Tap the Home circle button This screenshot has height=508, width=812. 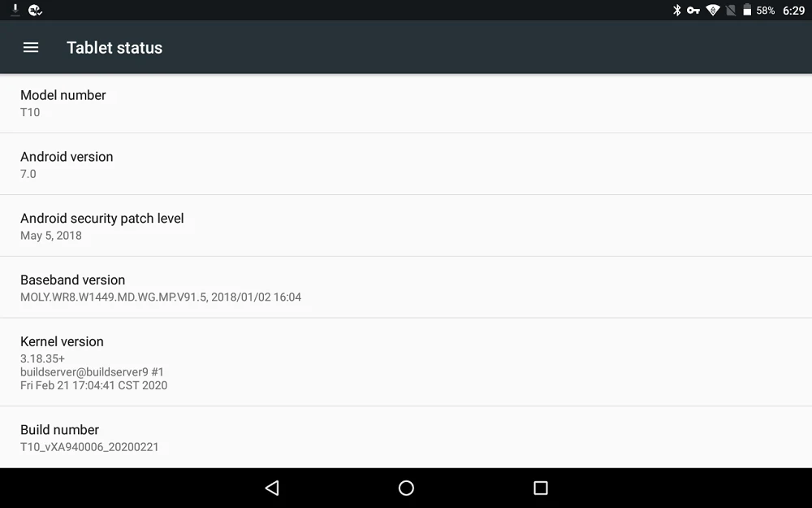coord(406,488)
